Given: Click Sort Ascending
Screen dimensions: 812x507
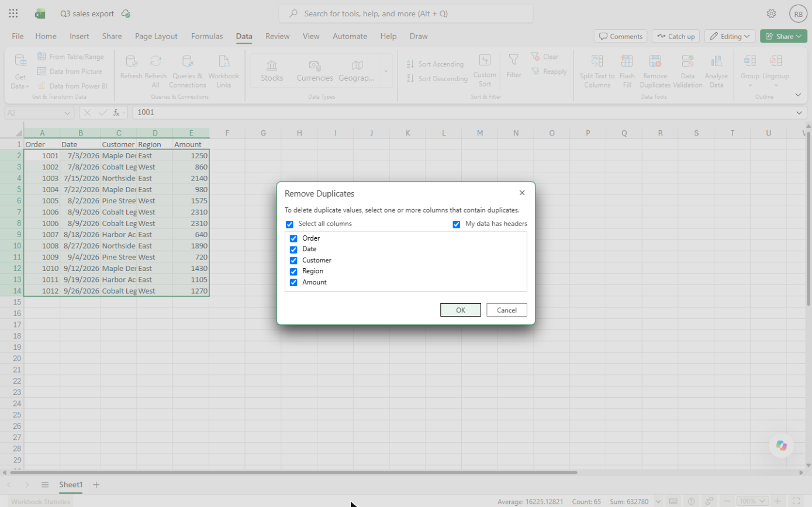Looking at the screenshot, I should [x=435, y=64].
